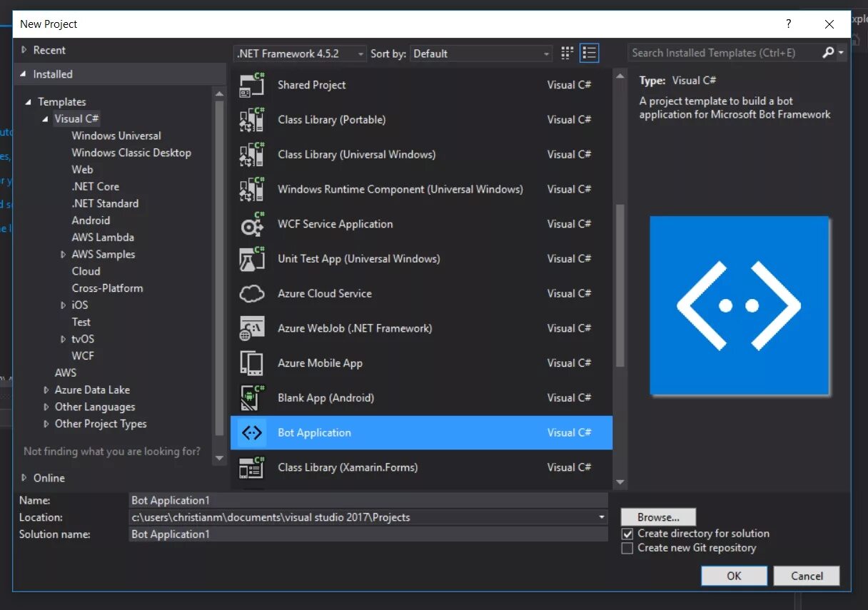Screen dimensions: 868x610
Task: Click the search magnifier icon
Action: (x=828, y=52)
